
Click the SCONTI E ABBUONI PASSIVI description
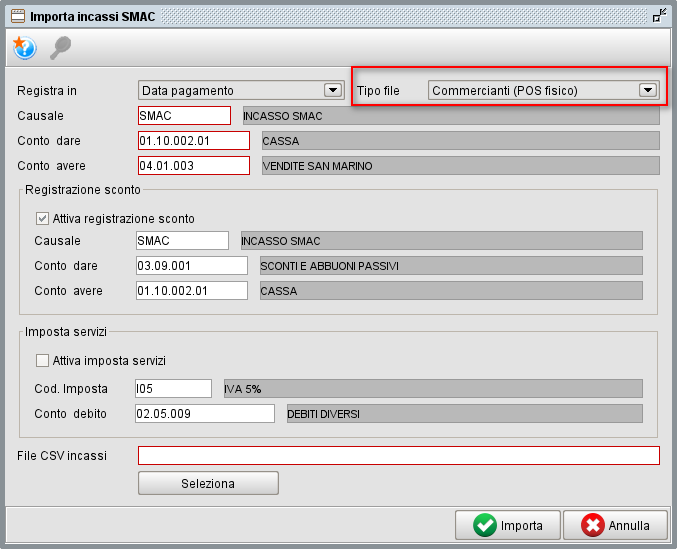(451, 265)
